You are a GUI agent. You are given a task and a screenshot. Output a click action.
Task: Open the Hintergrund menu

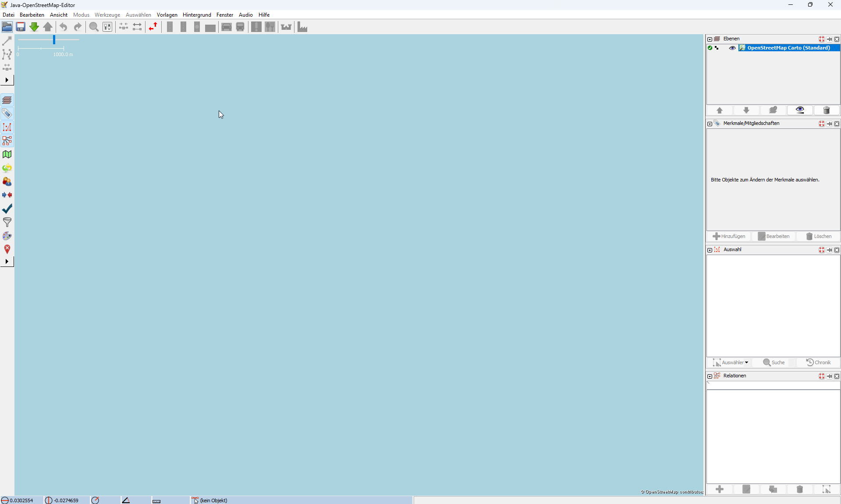click(197, 15)
